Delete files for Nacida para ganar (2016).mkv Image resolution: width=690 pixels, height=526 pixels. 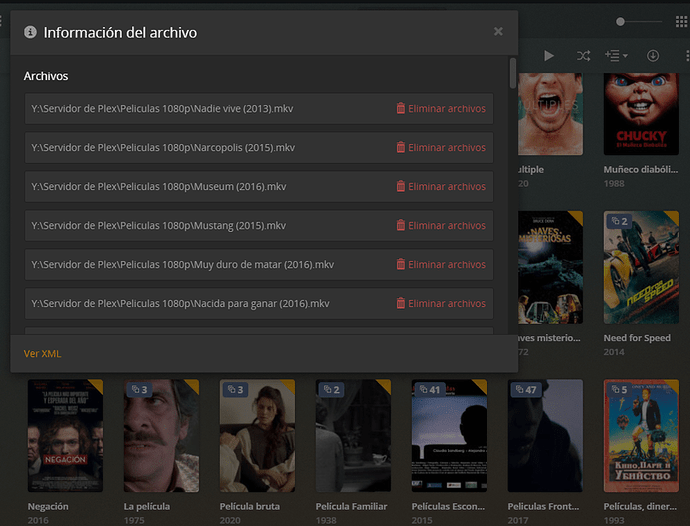[x=441, y=304]
